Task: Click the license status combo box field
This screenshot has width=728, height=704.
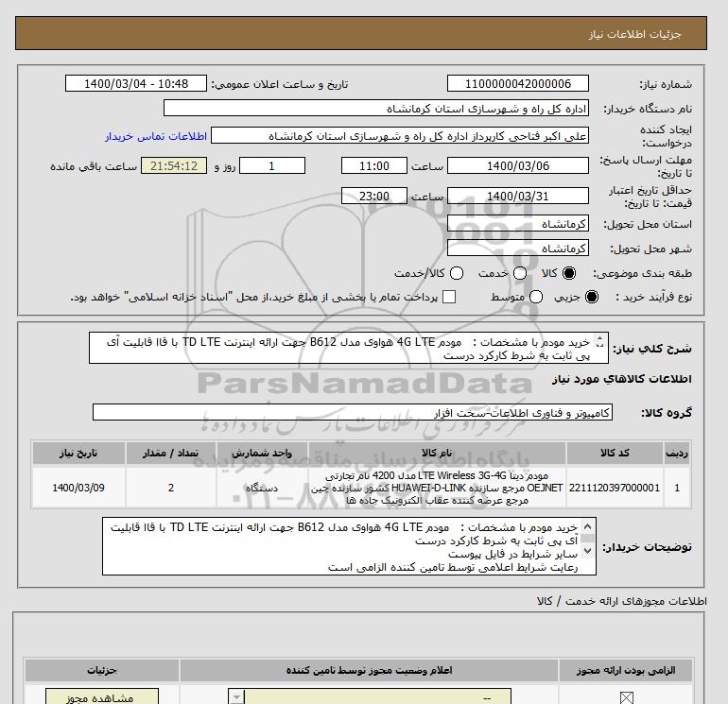Action: pos(370,696)
